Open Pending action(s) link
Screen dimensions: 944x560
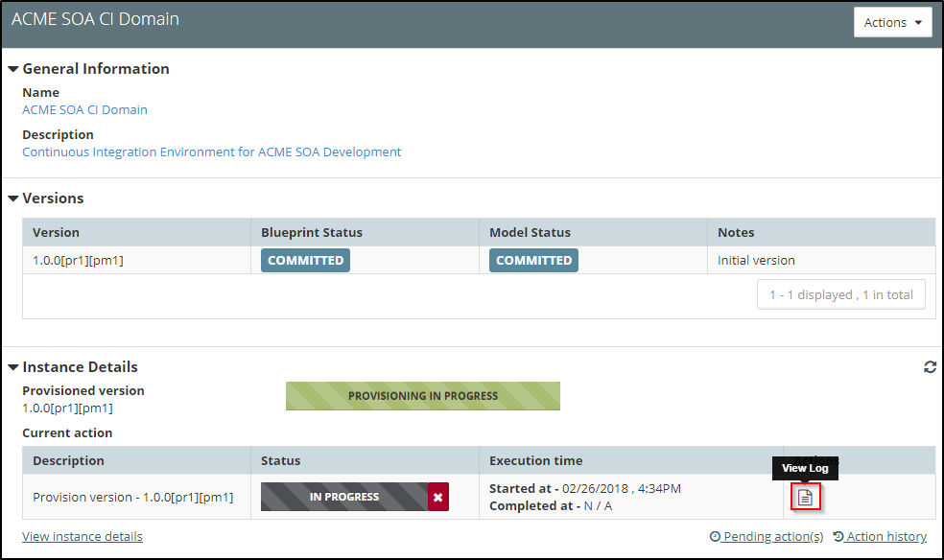click(x=767, y=536)
